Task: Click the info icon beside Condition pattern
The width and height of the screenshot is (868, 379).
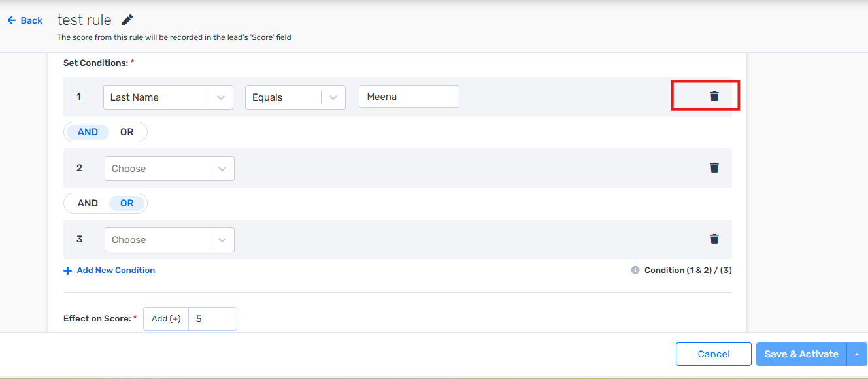Action: [635, 270]
